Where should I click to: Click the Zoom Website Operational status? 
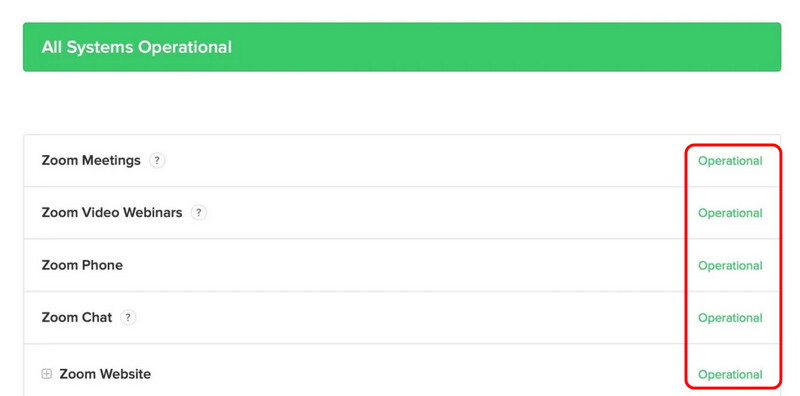730,374
